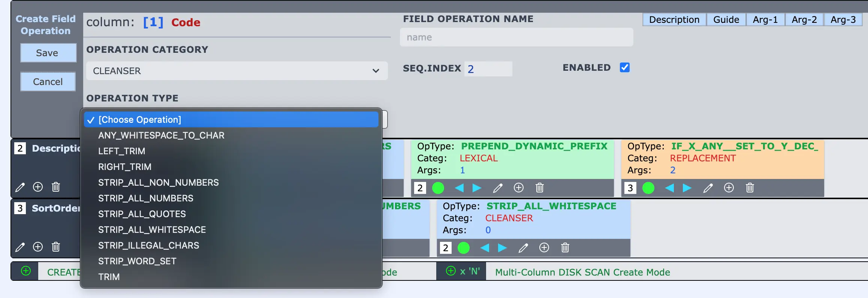This screenshot has width=868, height=298.
Task: Toggle the green status dot of IF_X_ANY__SET_TO_Y_DEC_
Action: coord(648,188)
